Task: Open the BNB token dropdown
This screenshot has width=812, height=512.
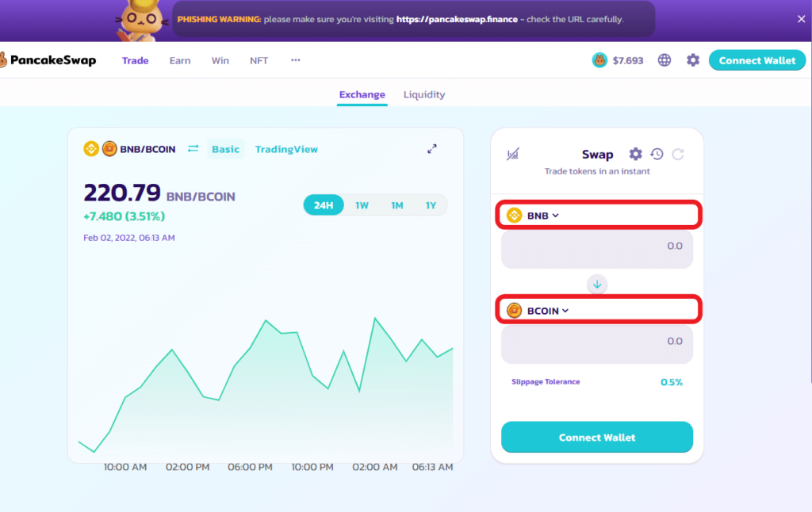Action: tap(533, 216)
